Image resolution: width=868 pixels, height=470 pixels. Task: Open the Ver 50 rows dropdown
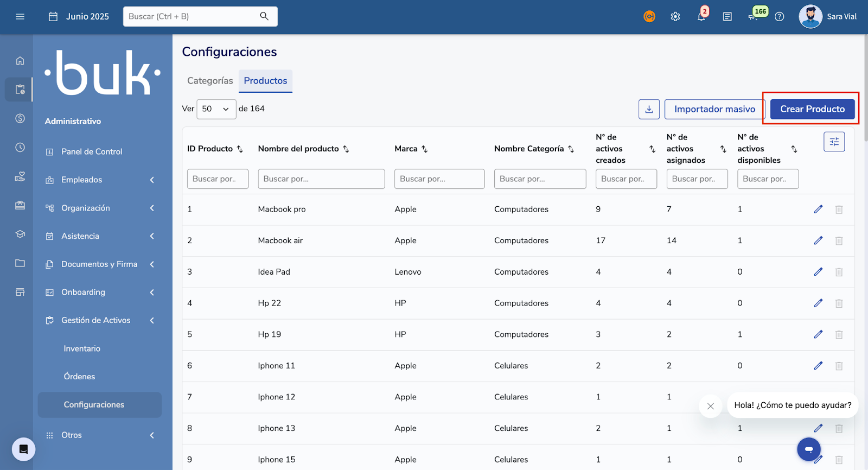click(216, 109)
